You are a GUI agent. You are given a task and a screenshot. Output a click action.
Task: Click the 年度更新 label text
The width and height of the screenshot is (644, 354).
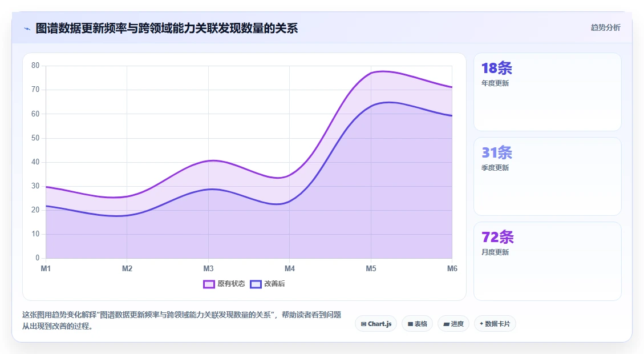[x=495, y=83]
